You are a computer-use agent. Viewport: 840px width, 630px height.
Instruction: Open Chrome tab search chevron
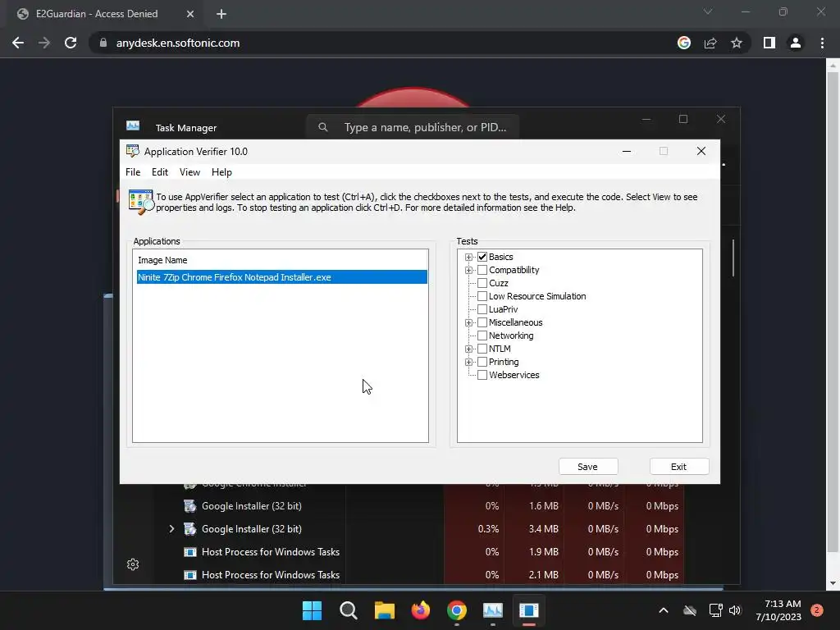click(708, 11)
